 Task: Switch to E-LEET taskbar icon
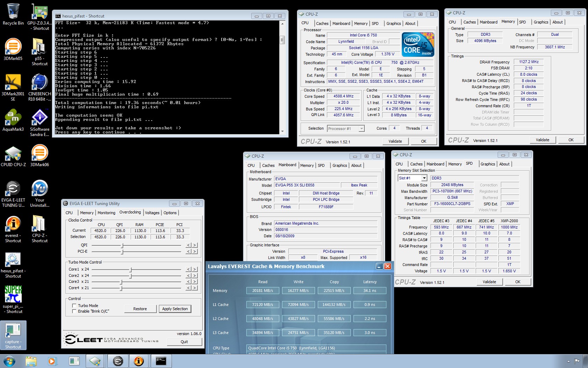pos(118,361)
